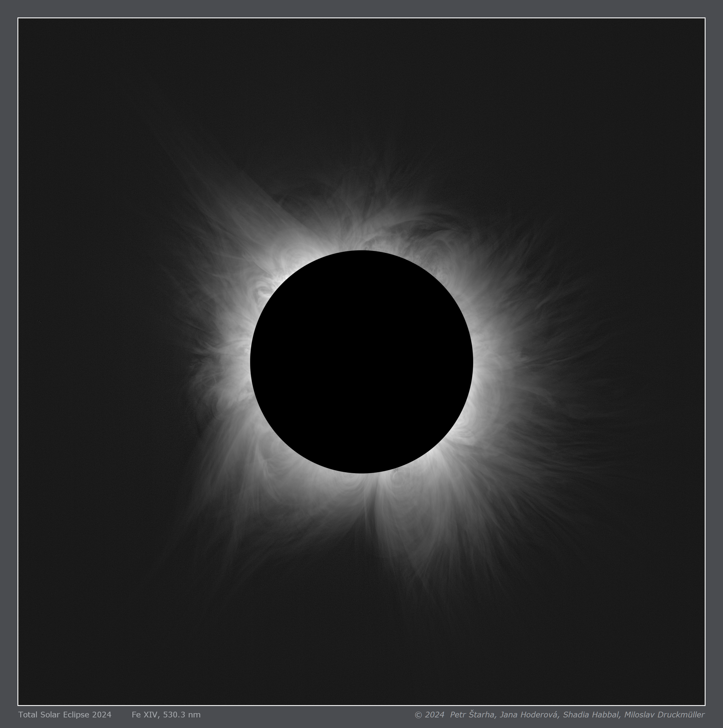Click the gray margin above the image frame
The width and height of the screenshot is (723, 728).
pyautogui.click(x=362, y=8)
